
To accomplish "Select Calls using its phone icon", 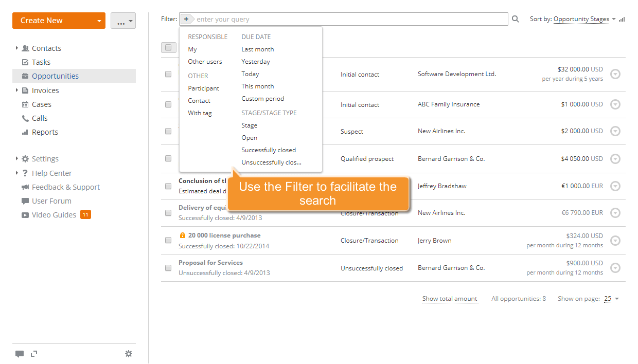I will click(25, 118).
